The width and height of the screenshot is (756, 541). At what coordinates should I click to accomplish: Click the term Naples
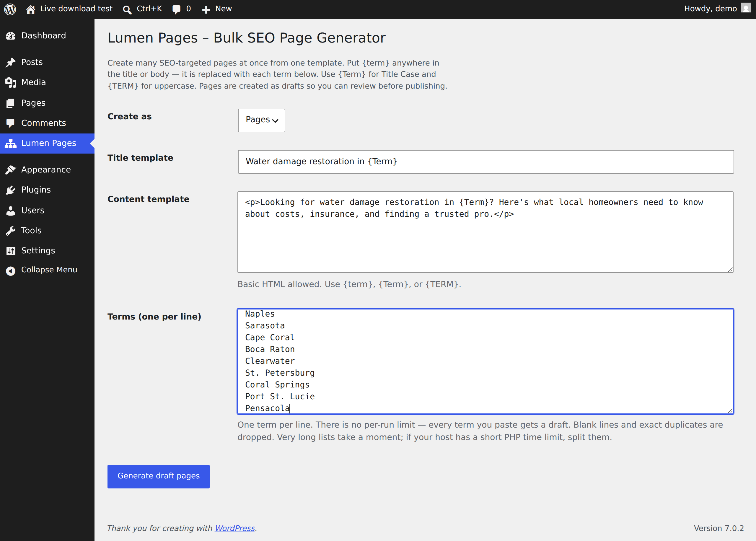pos(260,314)
